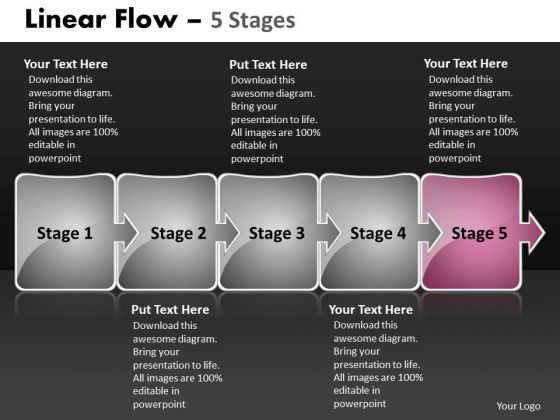Image resolution: width=560 pixels, height=420 pixels.
Task: Select the description paragraph below Stage 2
Action: [x=178, y=365]
